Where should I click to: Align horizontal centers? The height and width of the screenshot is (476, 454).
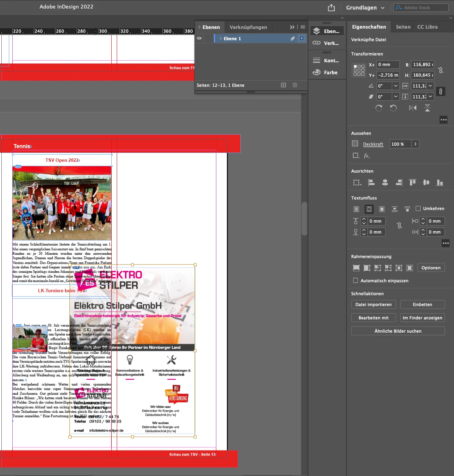[385, 183]
